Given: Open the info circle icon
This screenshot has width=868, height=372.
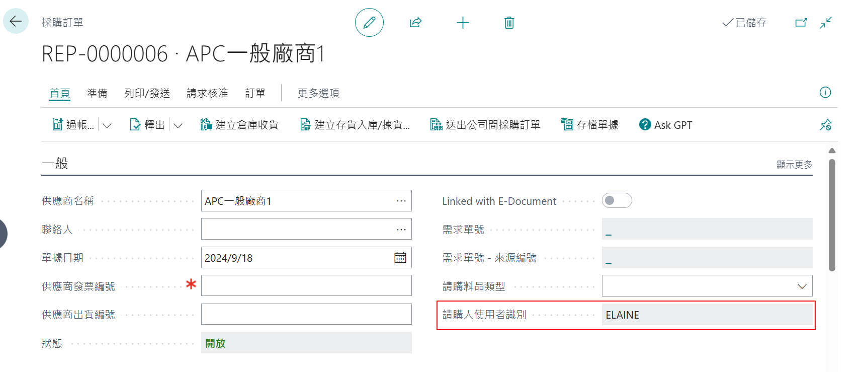Looking at the screenshot, I should [825, 92].
